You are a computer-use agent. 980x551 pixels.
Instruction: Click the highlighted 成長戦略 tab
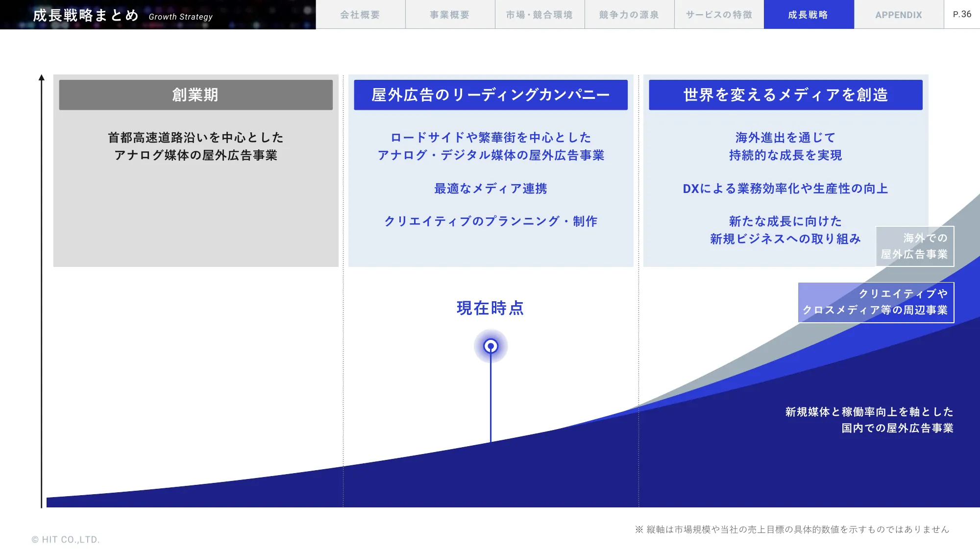(808, 14)
